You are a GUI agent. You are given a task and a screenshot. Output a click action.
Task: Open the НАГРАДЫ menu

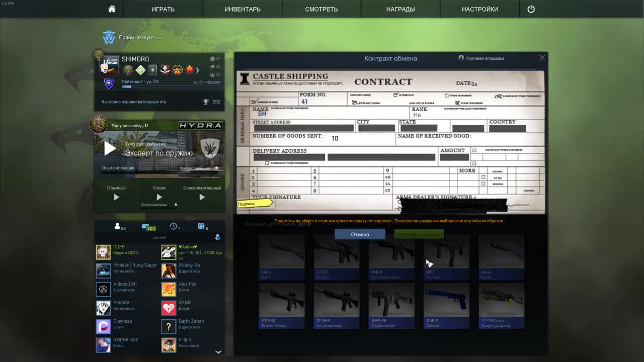coord(400,9)
